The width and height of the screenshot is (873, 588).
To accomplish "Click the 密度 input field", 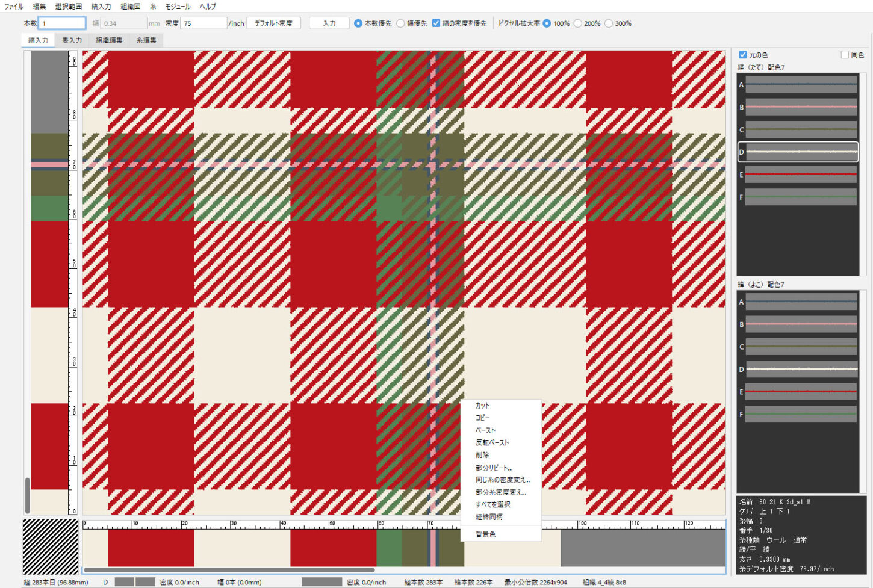I will pyautogui.click(x=203, y=23).
